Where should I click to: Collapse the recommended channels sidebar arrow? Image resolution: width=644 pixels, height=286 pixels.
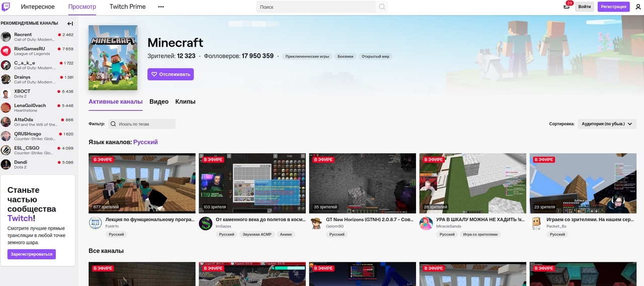click(x=70, y=23)
